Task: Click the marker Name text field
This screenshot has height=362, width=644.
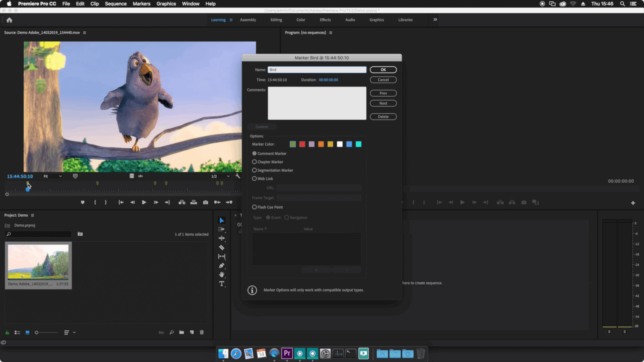Action: [317, 70]
